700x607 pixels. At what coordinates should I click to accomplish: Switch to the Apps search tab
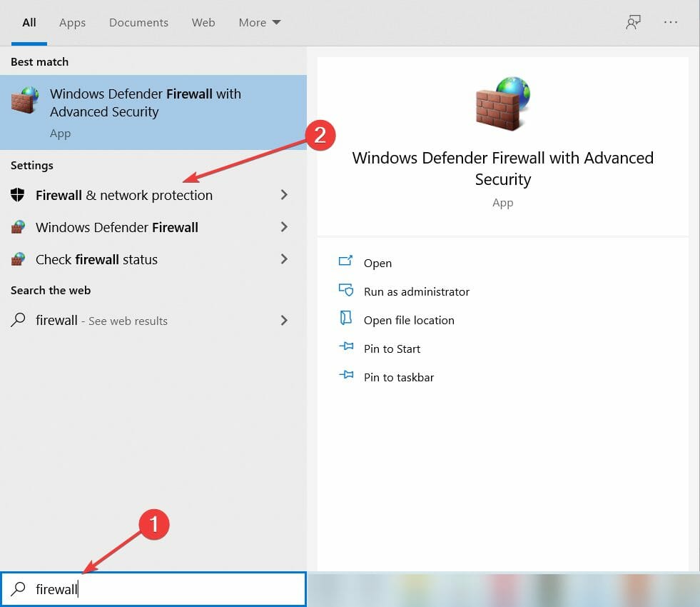[x=72, y=23]
